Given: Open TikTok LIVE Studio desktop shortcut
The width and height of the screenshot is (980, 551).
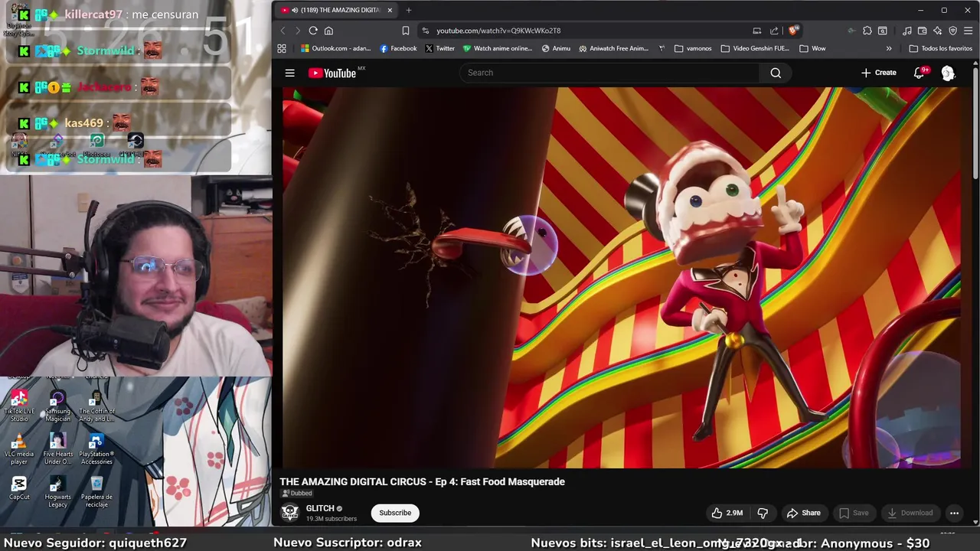Looking at the screenshot, I should pyautogui.click(x=19, y=405).
